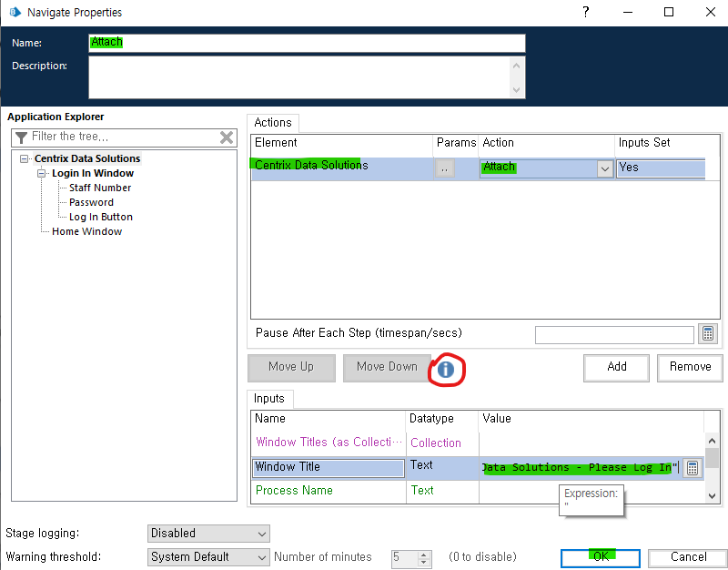Switch to the Inputs tab

(x=269, y=399)
